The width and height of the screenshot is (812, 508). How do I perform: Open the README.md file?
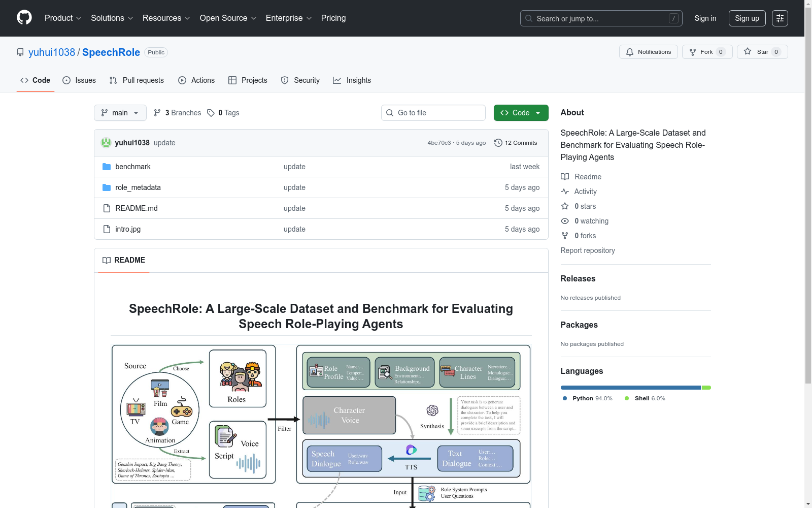click(137, 208)
